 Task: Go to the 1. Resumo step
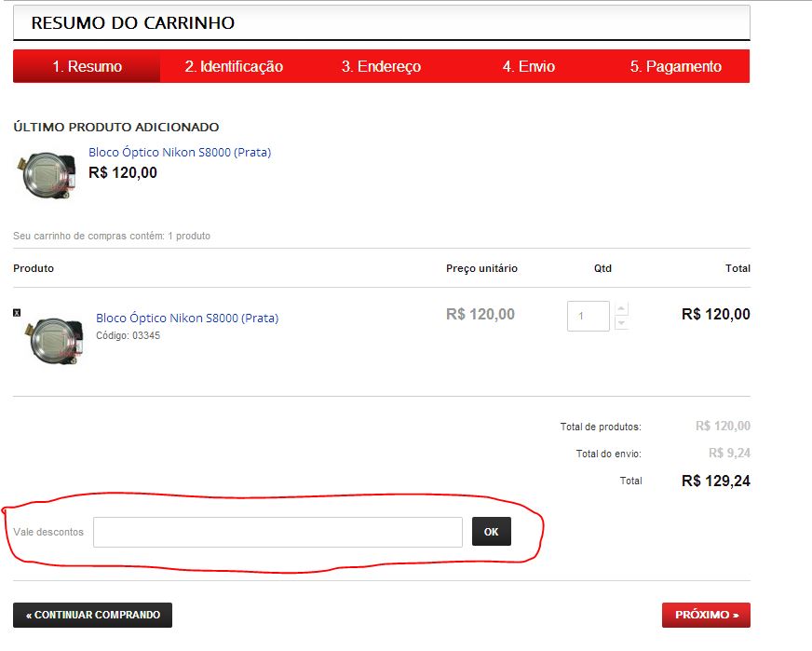(87, 66)
